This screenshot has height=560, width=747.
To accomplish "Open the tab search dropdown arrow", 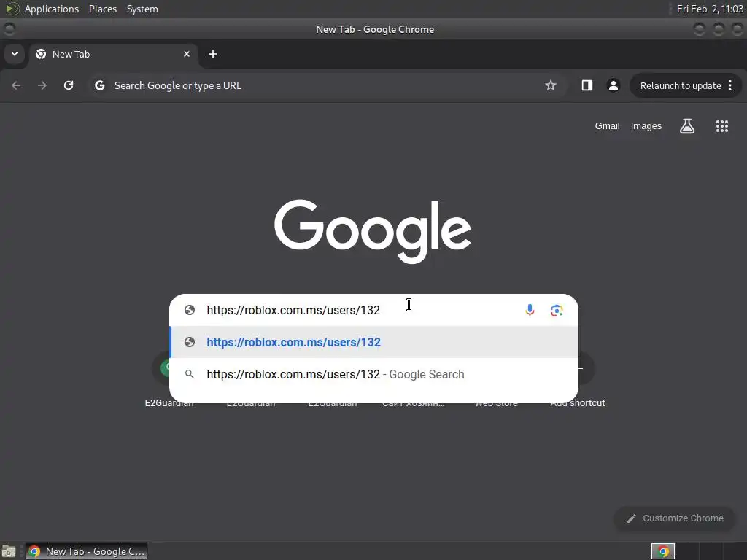I will [15, 54].
